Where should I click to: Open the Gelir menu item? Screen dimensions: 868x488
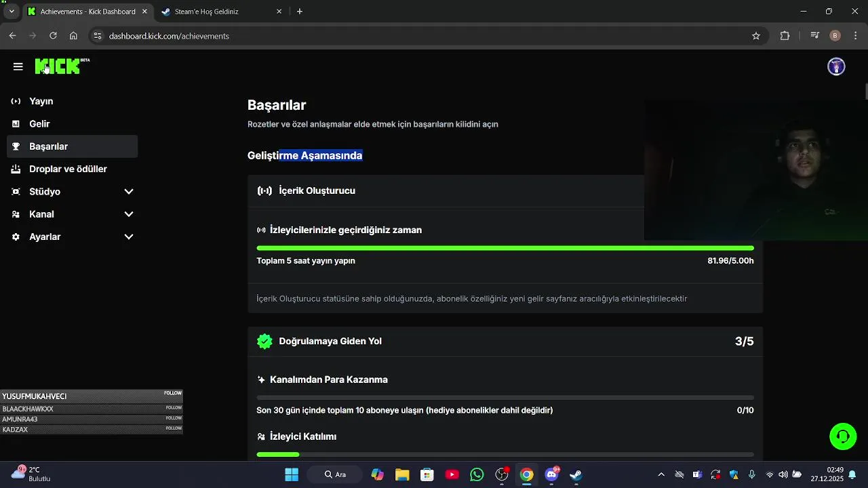coord(72,124)
